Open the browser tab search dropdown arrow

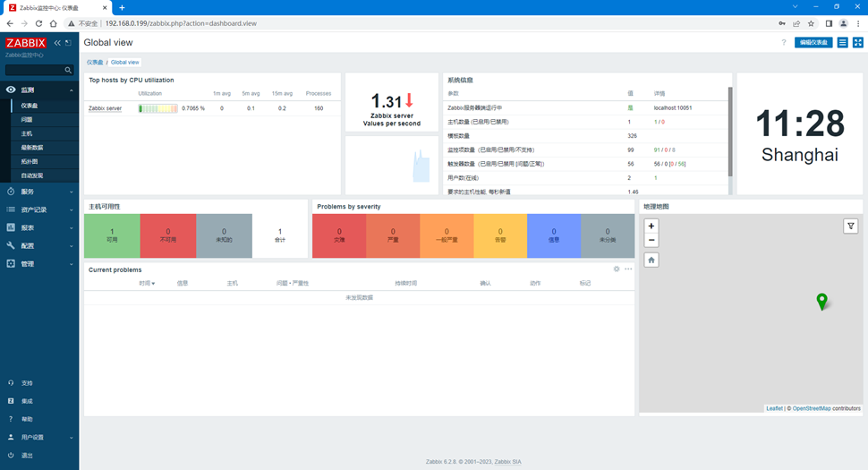pos(795,6)
